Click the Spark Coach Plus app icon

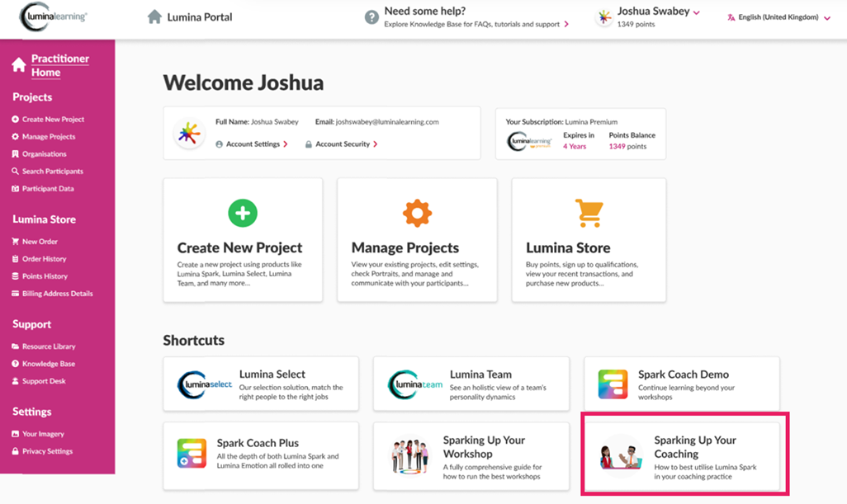(192, 453)
